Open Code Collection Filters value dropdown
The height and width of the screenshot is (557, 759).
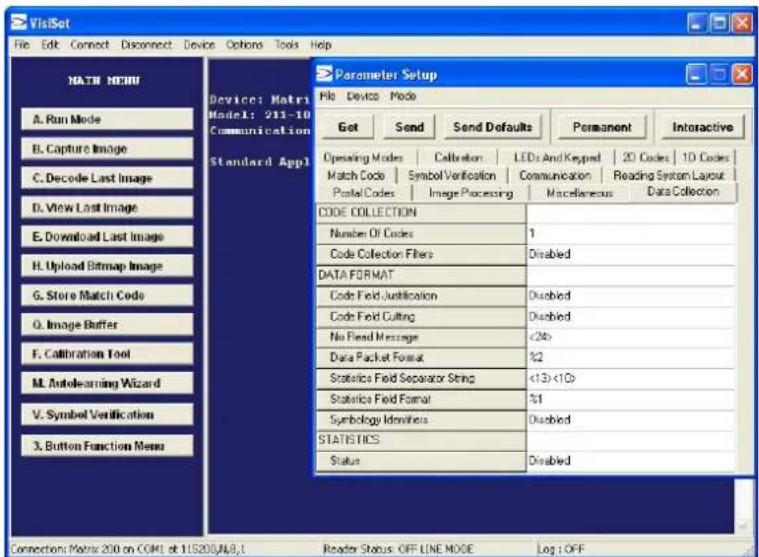[x=630, y=254]
